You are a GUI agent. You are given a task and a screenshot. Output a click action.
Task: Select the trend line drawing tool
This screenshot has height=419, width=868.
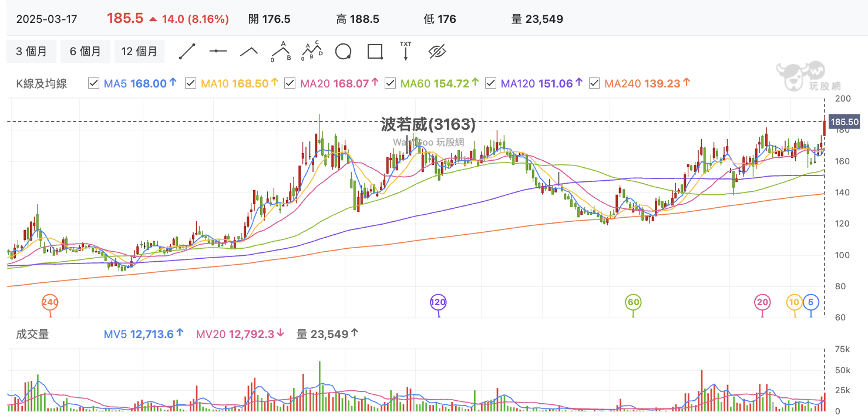pyautogui.click(x=187, y=51)
